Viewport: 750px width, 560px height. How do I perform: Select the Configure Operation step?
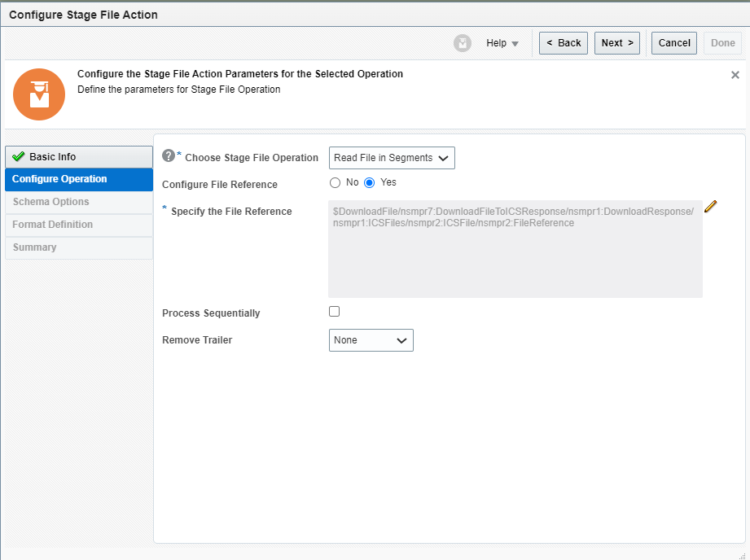[x=79, y=179]
